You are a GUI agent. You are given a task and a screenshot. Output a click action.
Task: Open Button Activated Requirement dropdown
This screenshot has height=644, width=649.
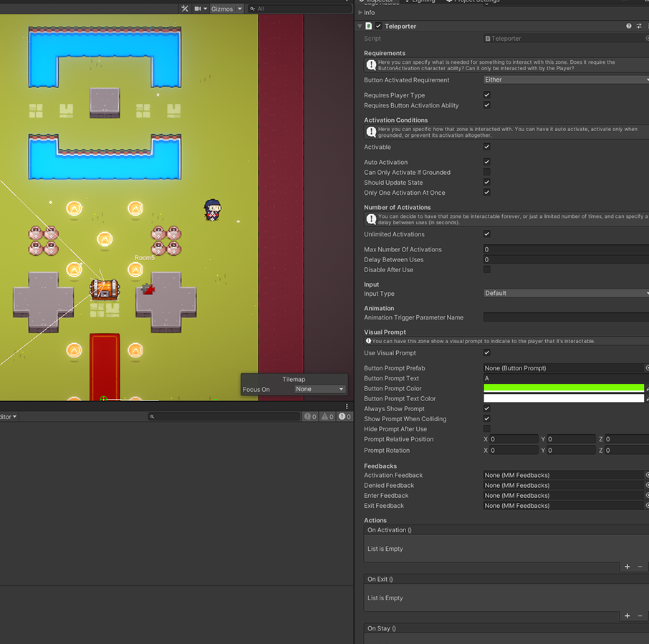point(566,80)
